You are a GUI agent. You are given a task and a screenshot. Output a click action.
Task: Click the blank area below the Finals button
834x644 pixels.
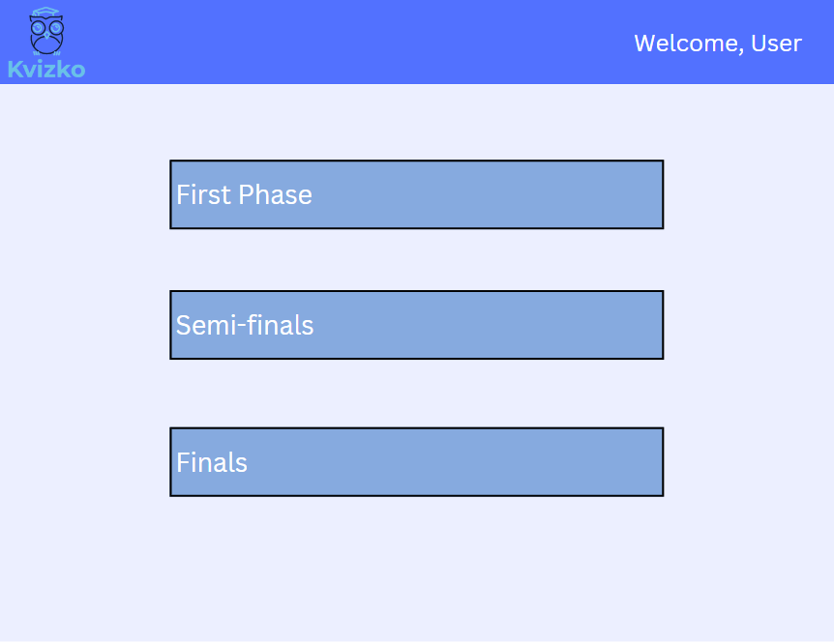(416, 571)
